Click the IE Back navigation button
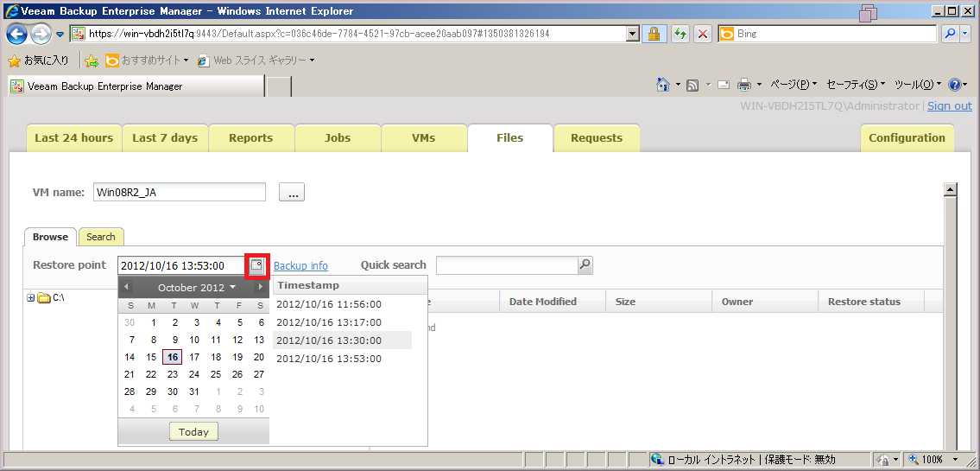 click(x=18, y=34)
